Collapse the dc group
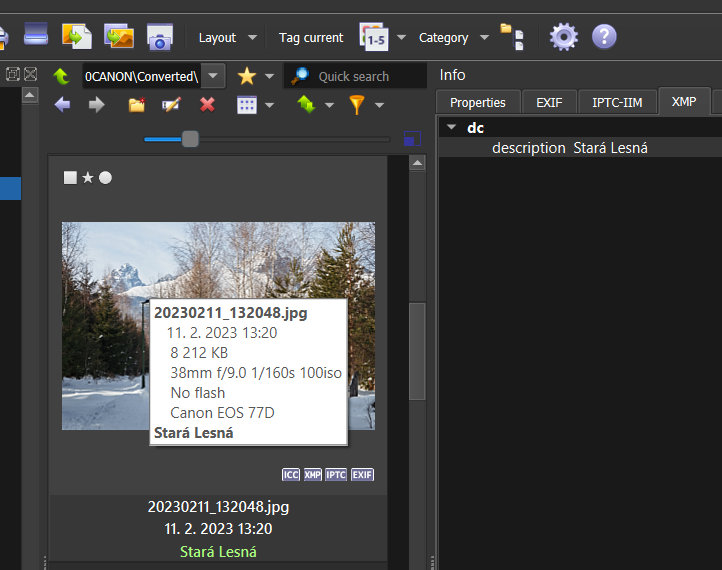722x570 pixels. coord(451,127)
